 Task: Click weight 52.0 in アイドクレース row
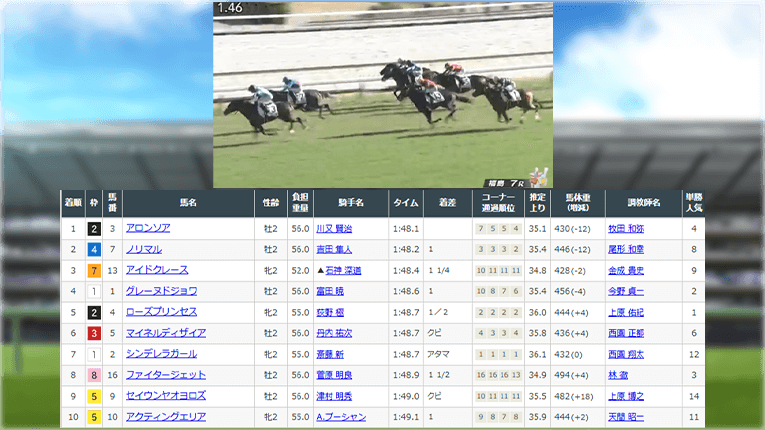[300, 270]
